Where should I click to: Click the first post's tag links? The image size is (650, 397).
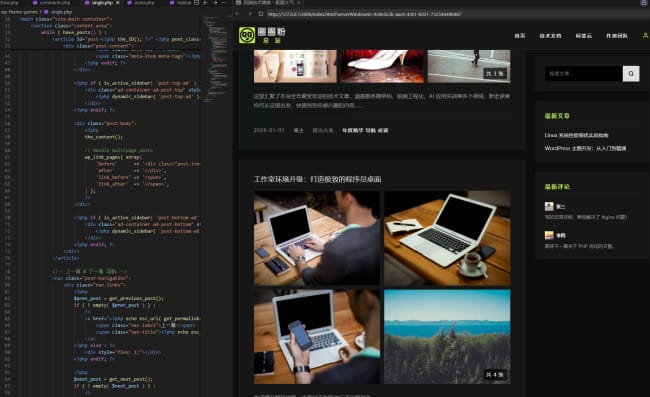tap(365, 130)
